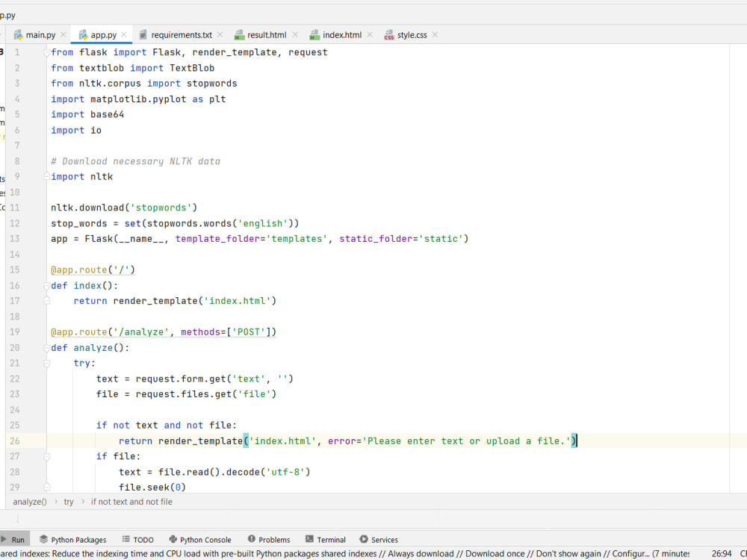747x560 pixels.
Task: Click 'static_folder' parameter on line 13
Action: (376, 239)
